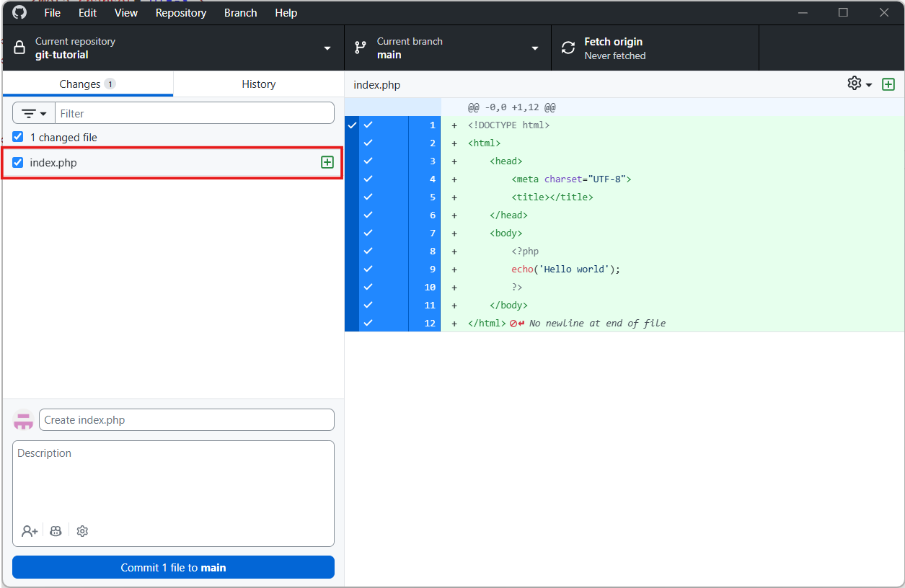Select the Changes tab

coord(87,84)
